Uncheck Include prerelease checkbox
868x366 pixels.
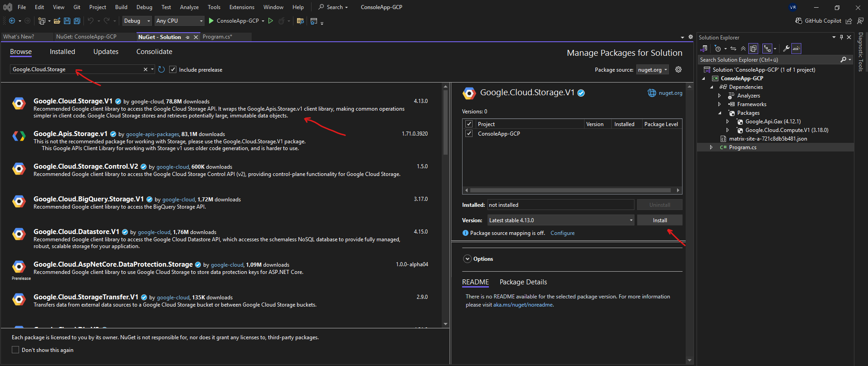pos(173,69)
